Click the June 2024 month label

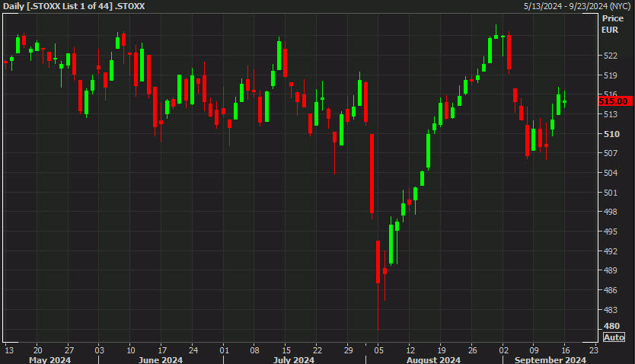(161, 360)
